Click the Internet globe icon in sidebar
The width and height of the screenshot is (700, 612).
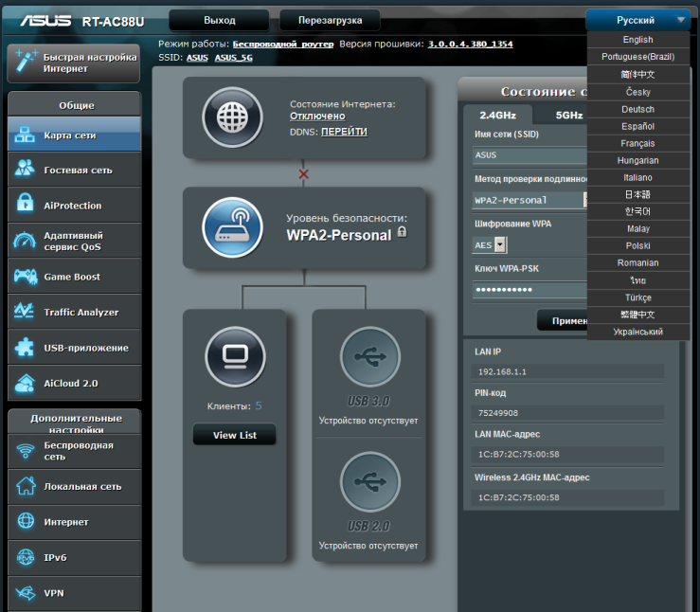[26, 521]
